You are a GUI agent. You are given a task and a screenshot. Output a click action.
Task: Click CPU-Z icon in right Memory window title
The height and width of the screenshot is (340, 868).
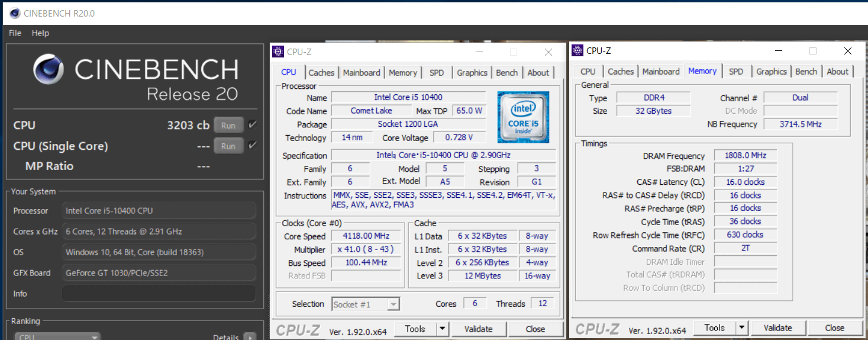tap(577, 50)
